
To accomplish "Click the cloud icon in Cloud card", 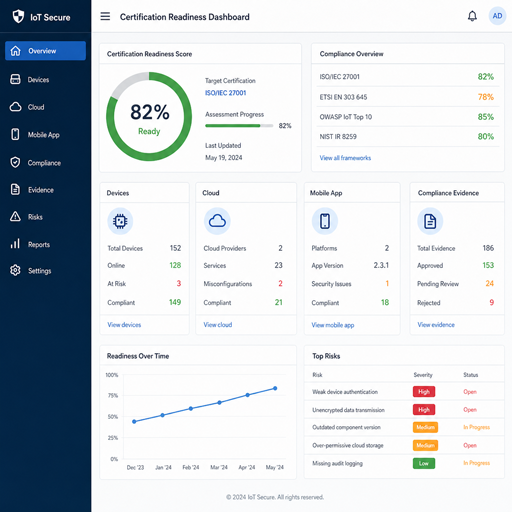I will click(217, 221).
